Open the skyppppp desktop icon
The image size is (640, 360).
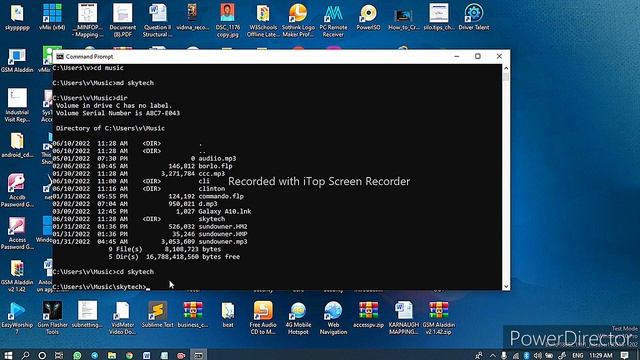pos(17,17)
